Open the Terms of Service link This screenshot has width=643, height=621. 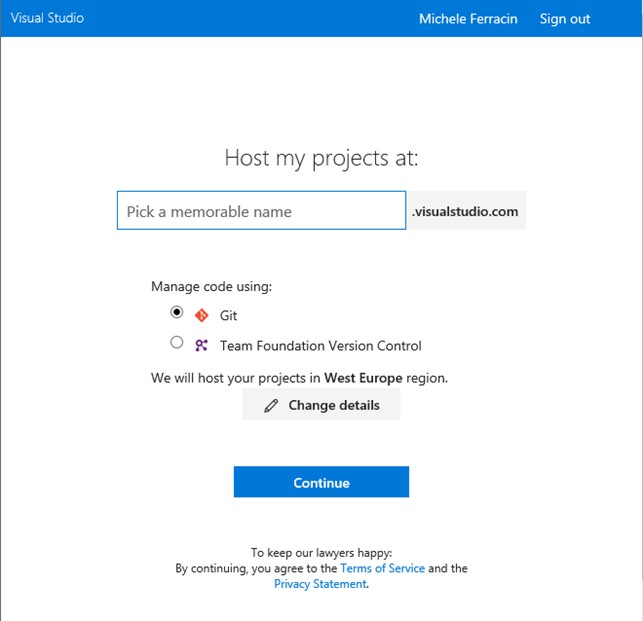[382, 568]
